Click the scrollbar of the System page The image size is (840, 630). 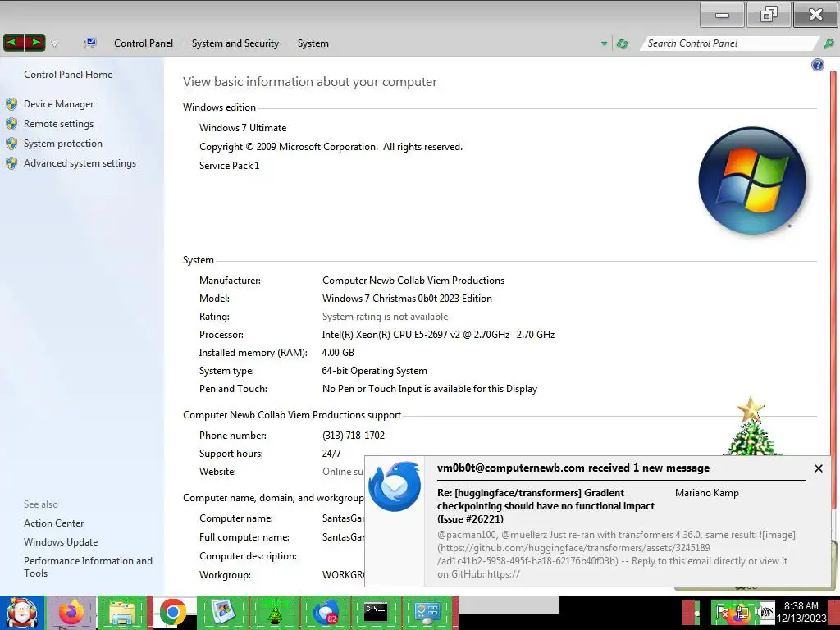[833, 290]
